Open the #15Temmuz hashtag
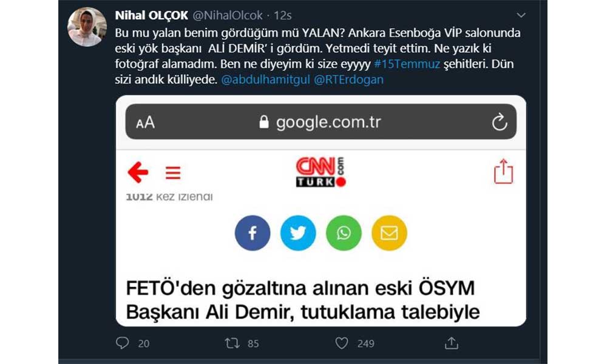607x364 pixels. (x=407, y=64)
